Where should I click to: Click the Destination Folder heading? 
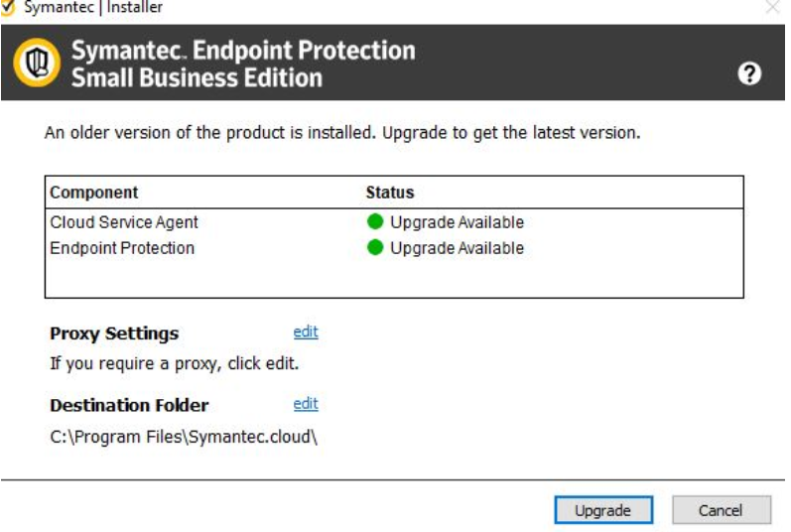(x=129, y=405)
